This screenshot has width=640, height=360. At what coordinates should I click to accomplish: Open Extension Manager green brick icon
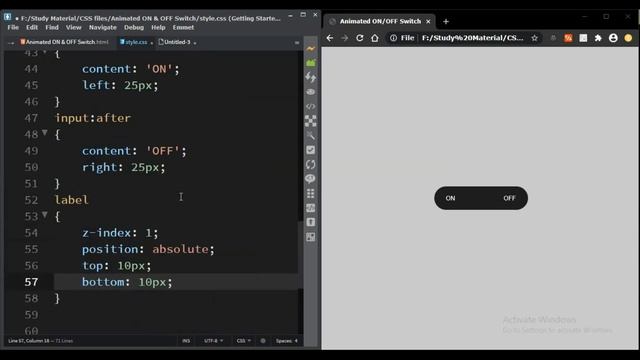311,63
